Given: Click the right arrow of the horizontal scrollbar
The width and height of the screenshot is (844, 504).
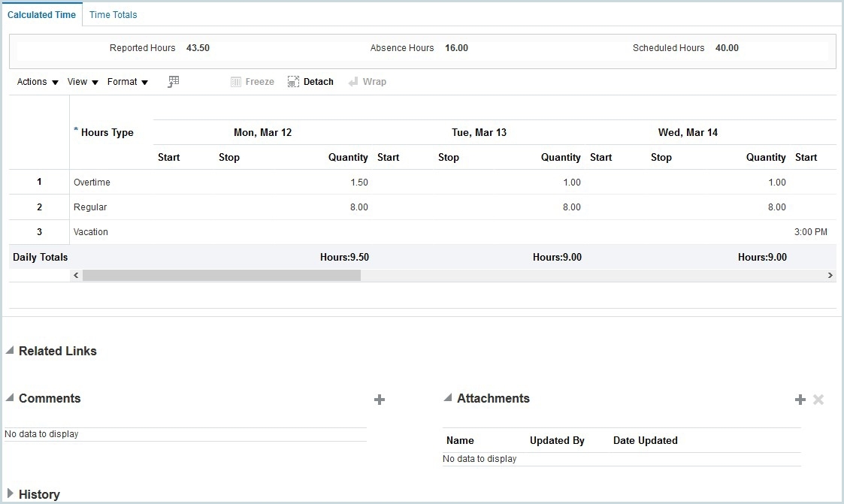Looking at the screenshot, I should click(830, 275).
